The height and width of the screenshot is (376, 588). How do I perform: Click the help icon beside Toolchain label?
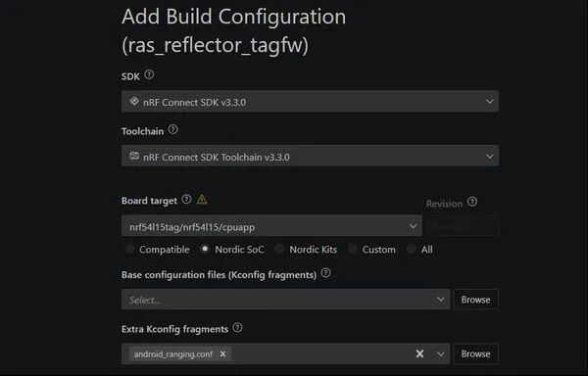[x=172, y=129]
